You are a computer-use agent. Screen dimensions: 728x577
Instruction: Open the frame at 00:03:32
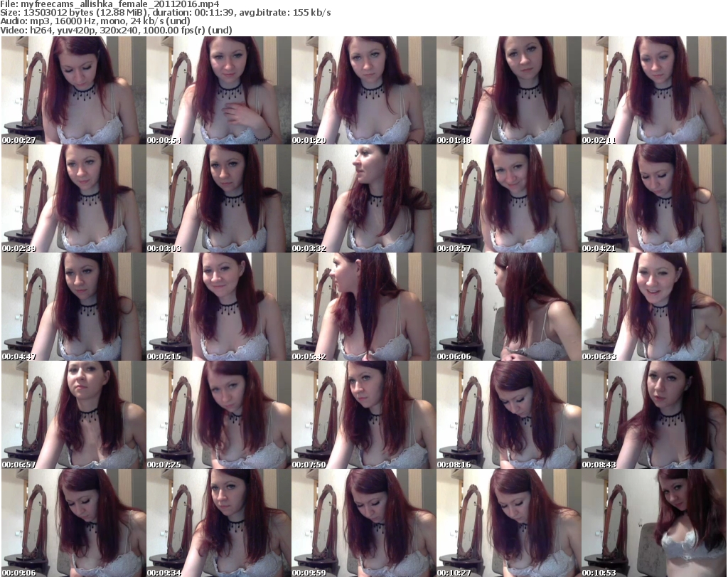point(363,198)
